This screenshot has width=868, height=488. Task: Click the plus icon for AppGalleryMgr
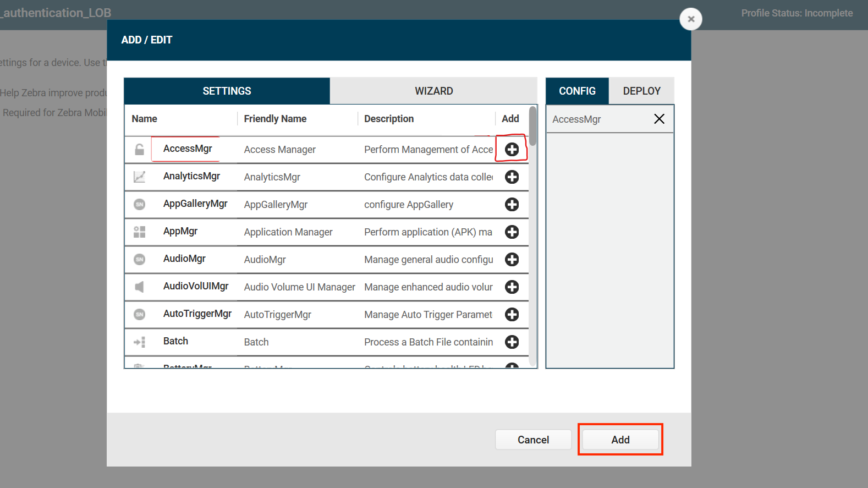click(x=512, y=205)
